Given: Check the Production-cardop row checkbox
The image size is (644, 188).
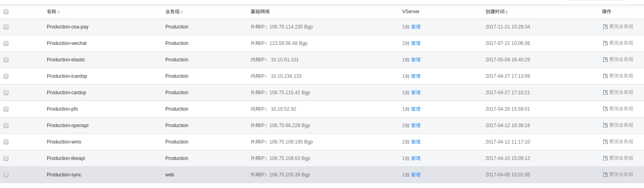Looking at the screenshot, I should (6, 93).
